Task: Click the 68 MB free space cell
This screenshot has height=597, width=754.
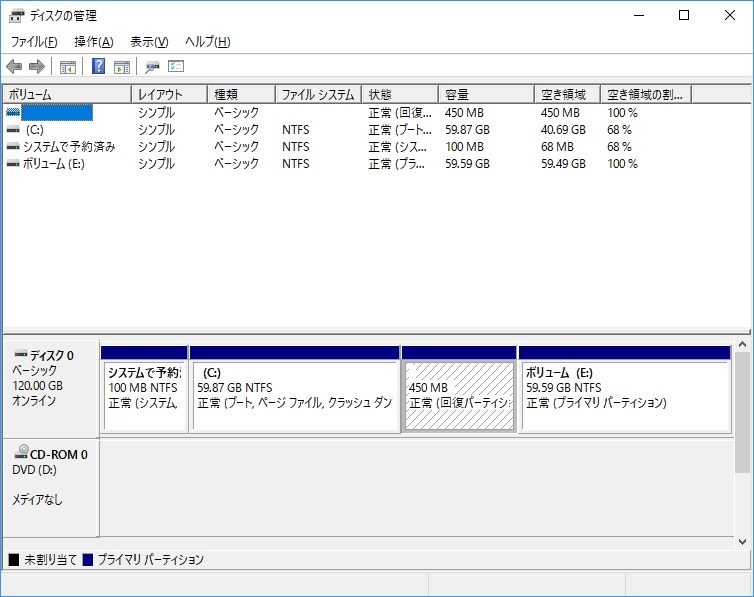Action: (557, 147)
